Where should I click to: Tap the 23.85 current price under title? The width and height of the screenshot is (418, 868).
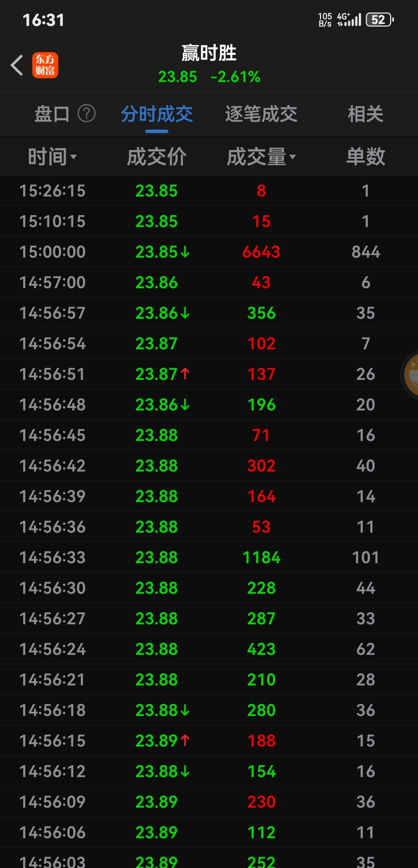tap(178, 77)
